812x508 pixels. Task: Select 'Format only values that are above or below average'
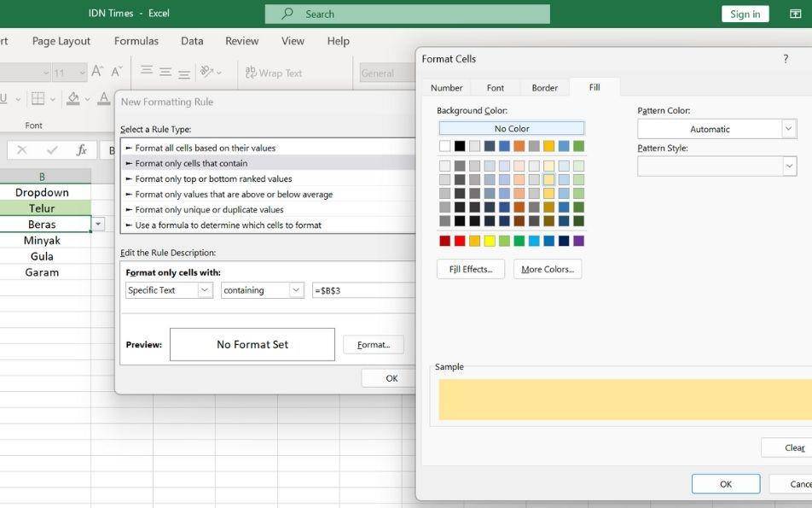tap(268, 195)
